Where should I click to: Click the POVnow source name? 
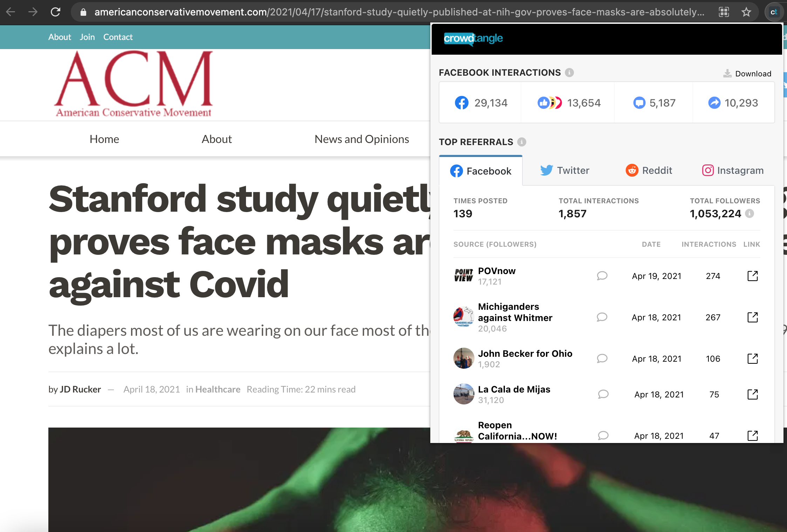tap(497, 271)
